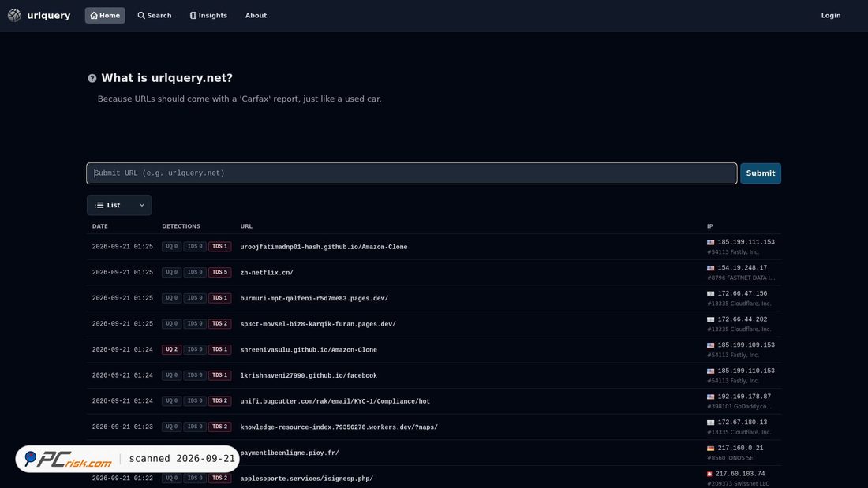Open the List view dropdown

coord(119,205)
